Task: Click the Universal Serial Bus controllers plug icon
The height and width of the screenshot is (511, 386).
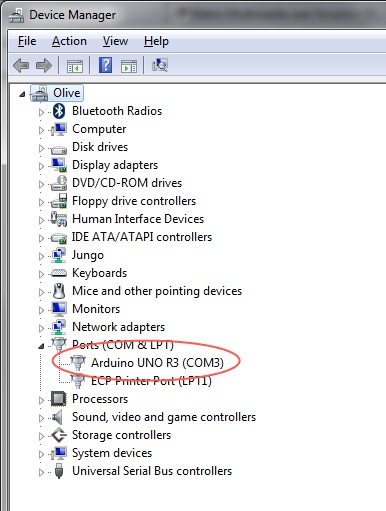Action: point(59,471)
